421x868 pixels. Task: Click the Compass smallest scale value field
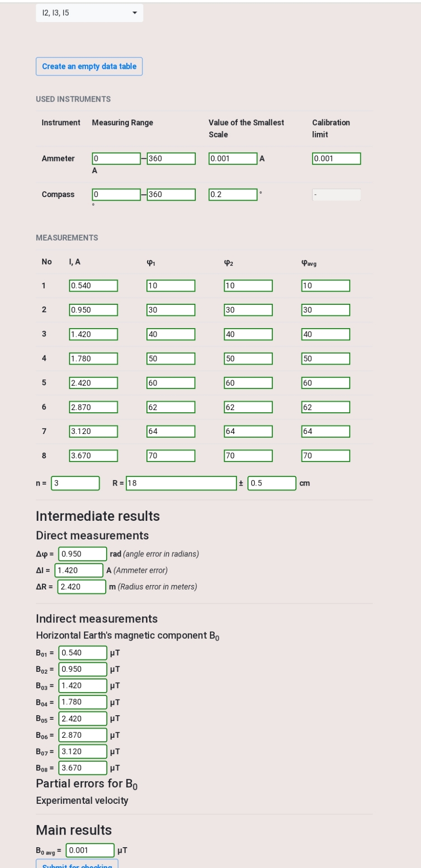(x=232, y=194)
